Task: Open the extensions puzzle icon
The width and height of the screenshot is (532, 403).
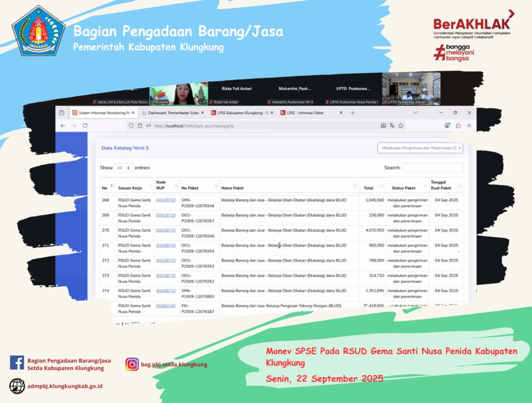Action: (458, 126)
